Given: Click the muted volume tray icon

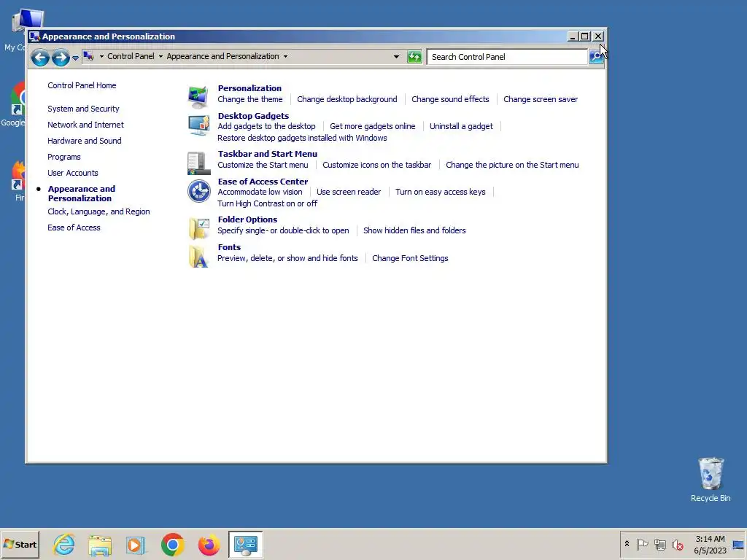Looking at the screenshot, I should (x=677, y=544).
